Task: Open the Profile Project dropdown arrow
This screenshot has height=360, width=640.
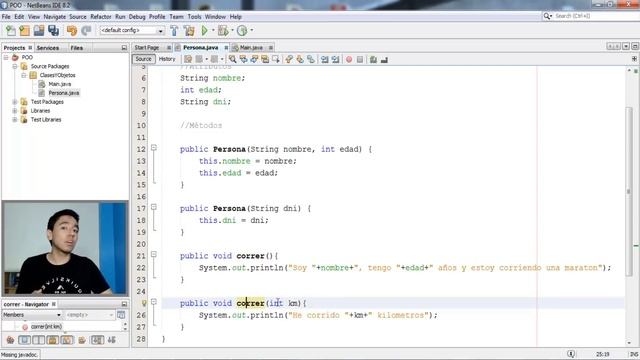Action: click(251, 31)
